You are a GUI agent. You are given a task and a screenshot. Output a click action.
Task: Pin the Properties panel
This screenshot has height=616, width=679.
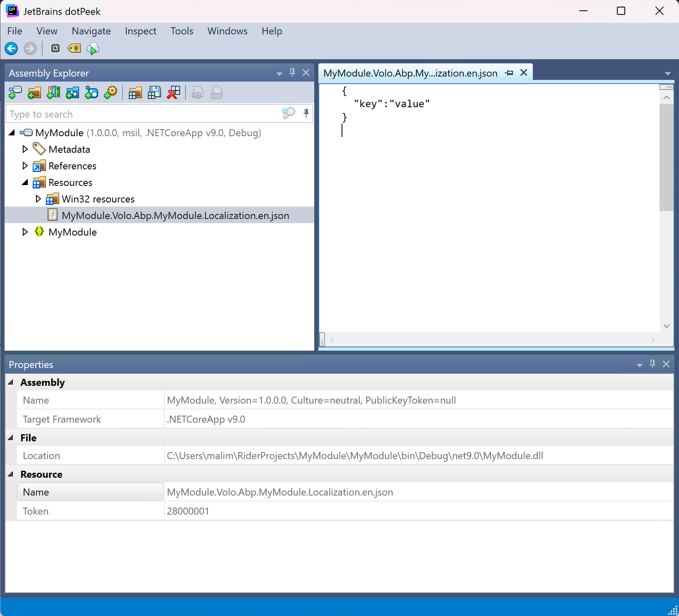pyautogui.click(x=653, y=364)
